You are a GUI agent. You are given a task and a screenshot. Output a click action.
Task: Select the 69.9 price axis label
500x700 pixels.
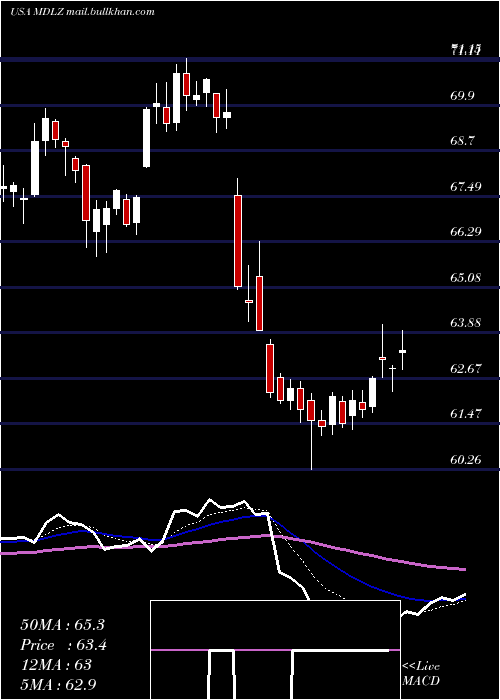(462, 96)
